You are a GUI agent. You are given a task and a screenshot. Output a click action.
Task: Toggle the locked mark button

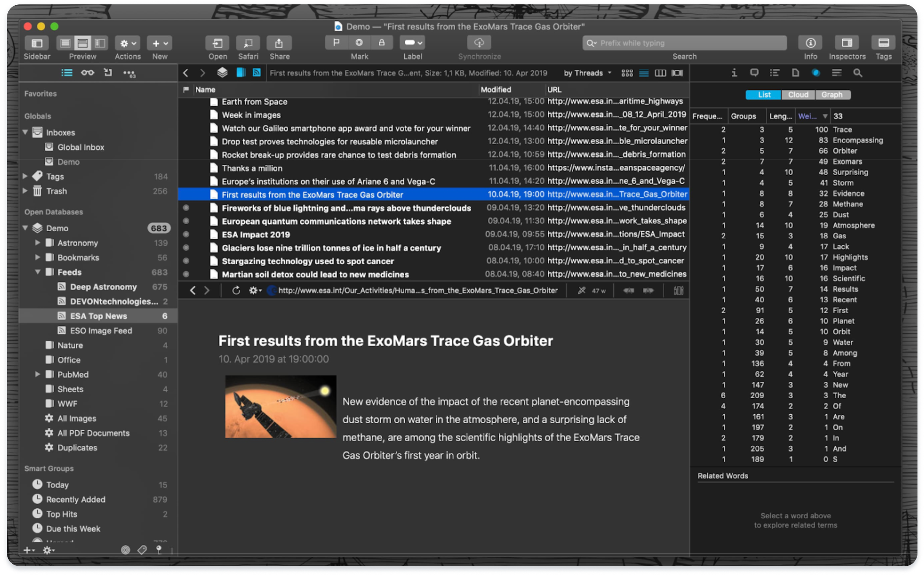click(382, 42)
